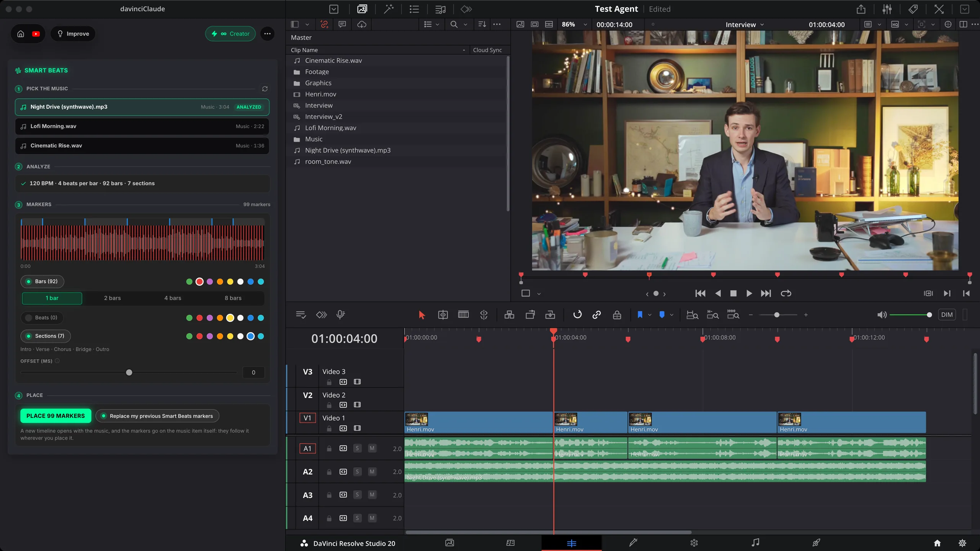
Task: Open the Cut page icon
Action: coord(510,543)
